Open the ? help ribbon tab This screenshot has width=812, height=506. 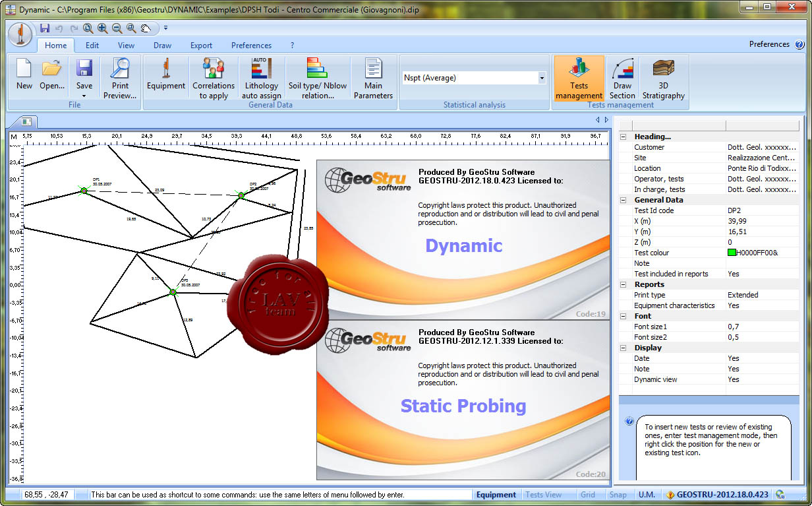point(292,46)
